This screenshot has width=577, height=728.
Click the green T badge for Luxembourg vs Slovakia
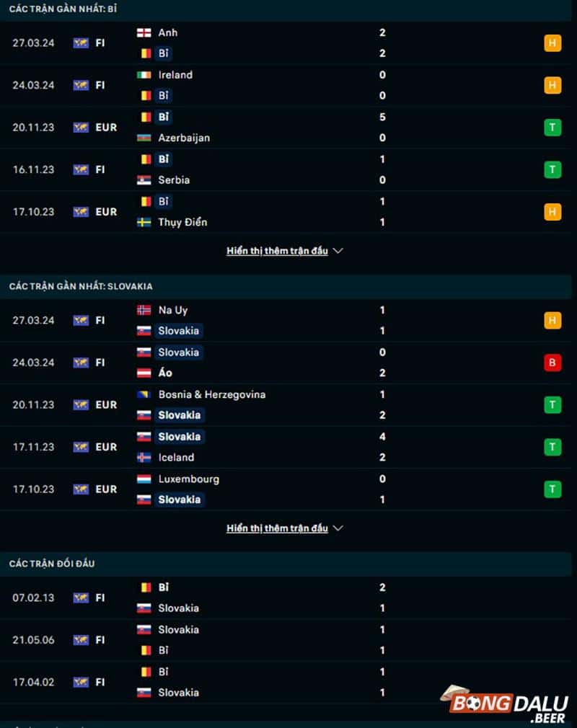pos(552,489)
